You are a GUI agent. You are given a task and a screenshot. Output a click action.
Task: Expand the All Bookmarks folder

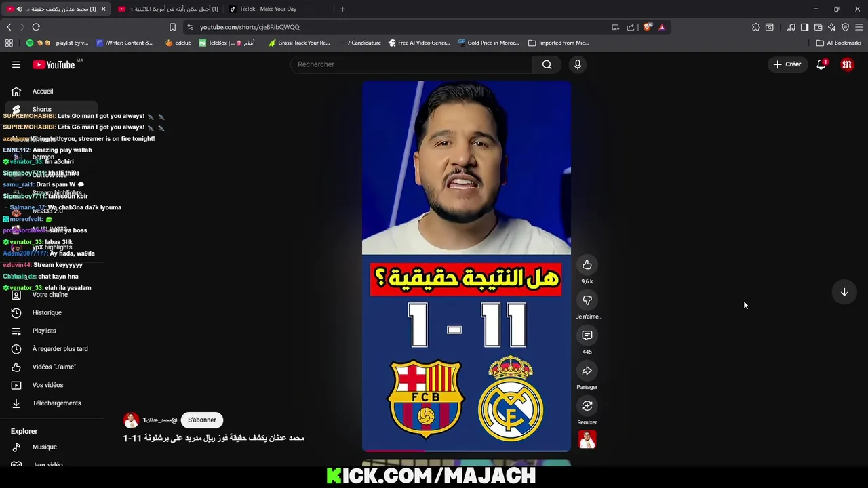click(x=839, y=43)
